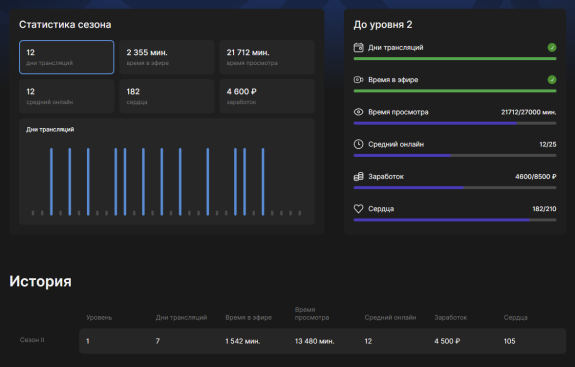Click the coins icon beside Заработок

[358, 176]
